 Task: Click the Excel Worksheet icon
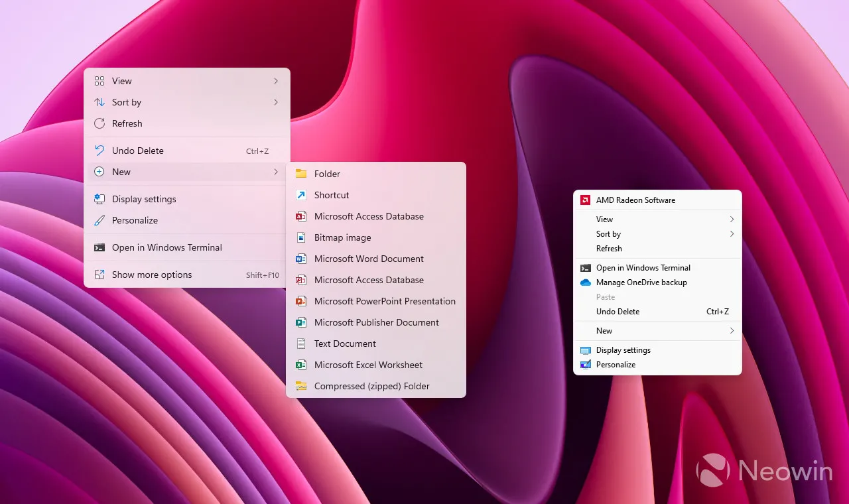(301, 365)
